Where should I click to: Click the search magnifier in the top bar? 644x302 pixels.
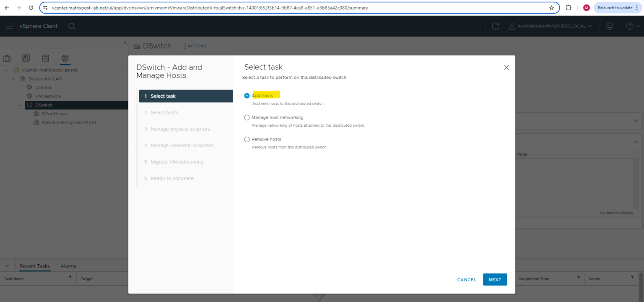pos(72,26)
